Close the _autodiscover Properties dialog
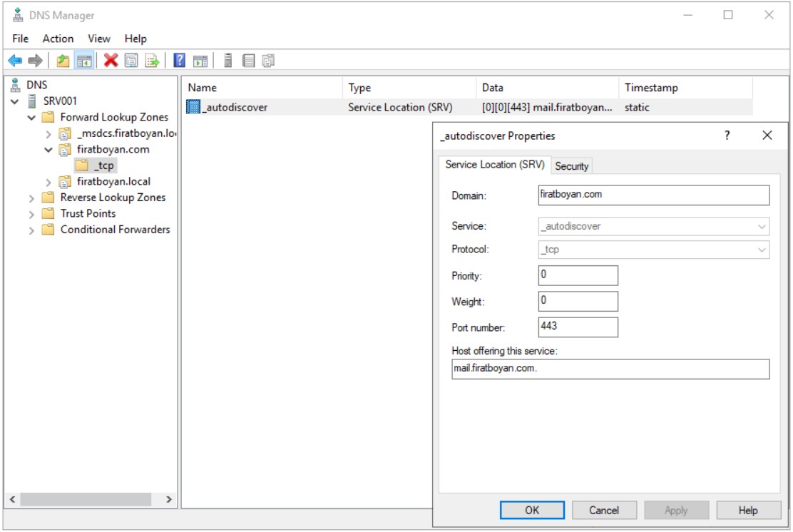 coord(767,135)
